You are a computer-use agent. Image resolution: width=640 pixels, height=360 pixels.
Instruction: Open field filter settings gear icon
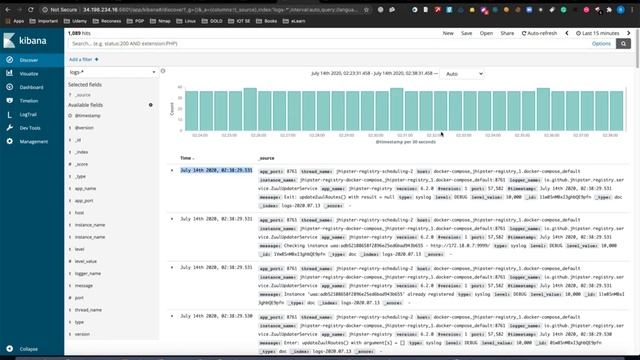click(151, 105)
